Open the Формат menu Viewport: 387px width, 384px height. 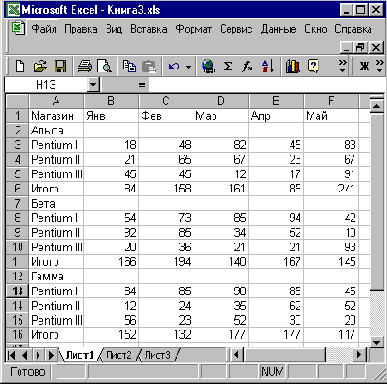point(194,29)
